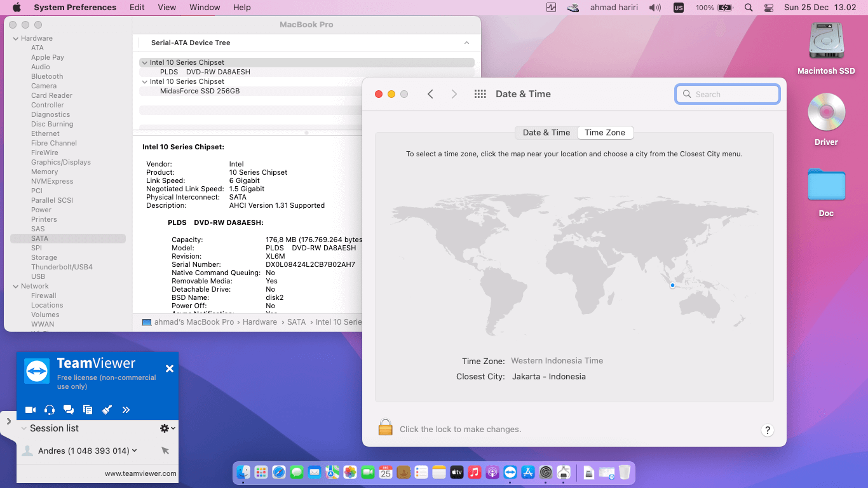Click the help question mark button
The height and width of the screenshot is (488, 868).
(768, 430)
